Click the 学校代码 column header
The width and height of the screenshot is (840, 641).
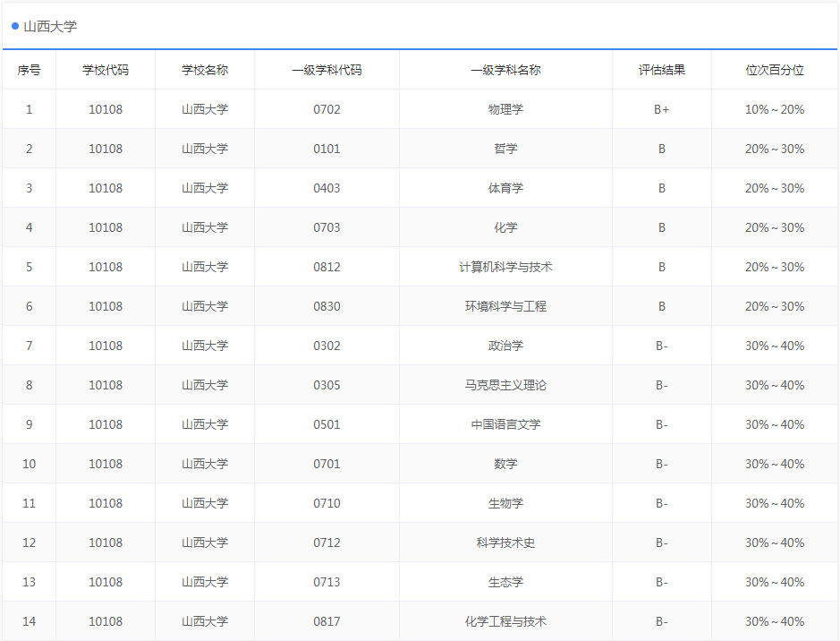106,70
